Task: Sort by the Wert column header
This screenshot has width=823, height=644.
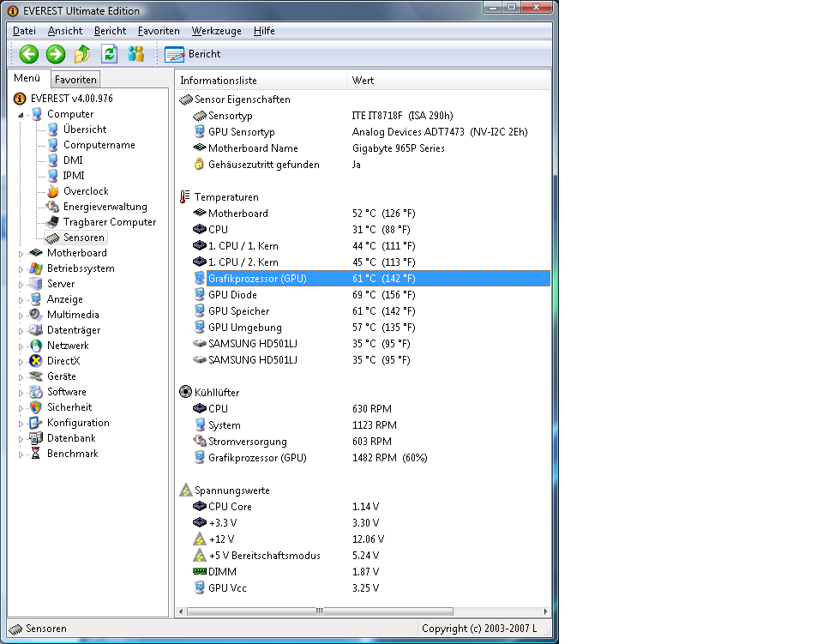Action: click(448, 81)
